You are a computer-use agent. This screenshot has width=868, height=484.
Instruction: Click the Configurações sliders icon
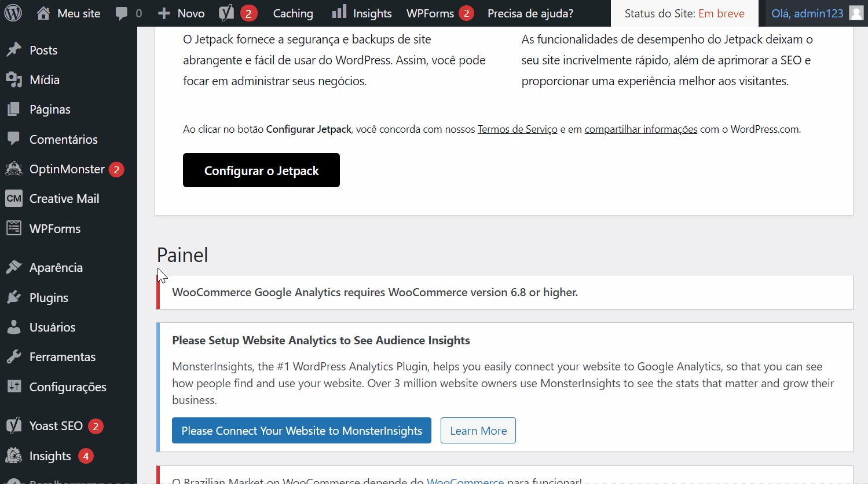14,387
